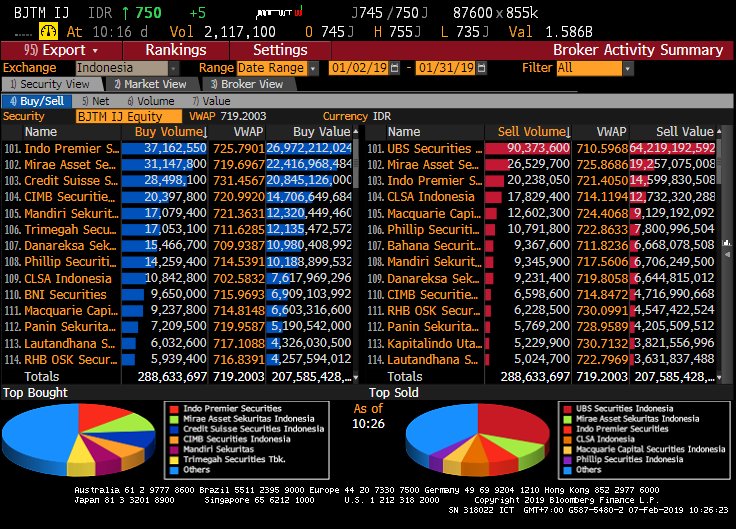Select the Net sub-tab

(x=96, y=101)
